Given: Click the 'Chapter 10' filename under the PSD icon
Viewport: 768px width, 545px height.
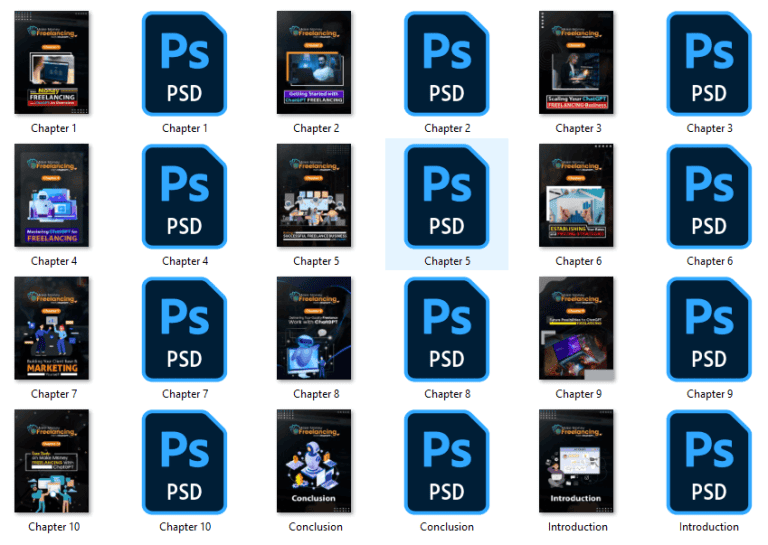Looking at the screenshot, I should tap(185, 527).
